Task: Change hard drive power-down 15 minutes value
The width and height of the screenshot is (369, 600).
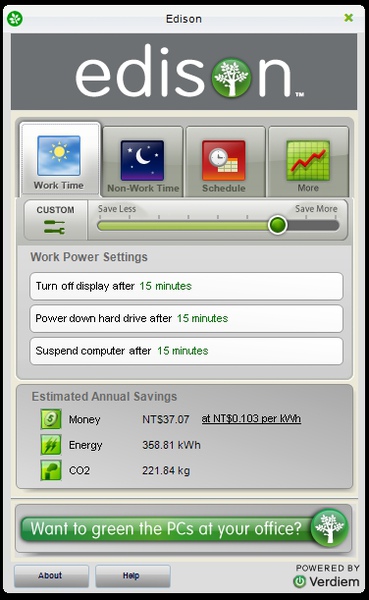Action: (202, 318)
